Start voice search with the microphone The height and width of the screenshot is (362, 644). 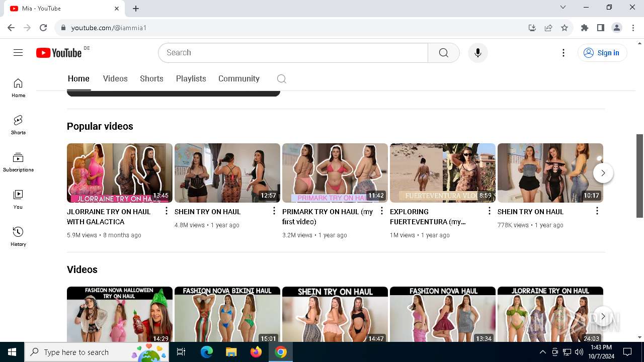478,53
